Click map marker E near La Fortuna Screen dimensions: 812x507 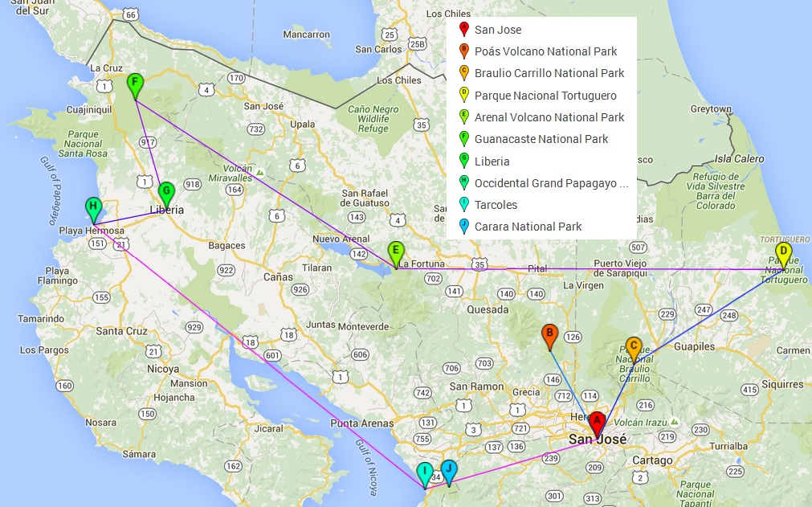[x=396, y=254]
